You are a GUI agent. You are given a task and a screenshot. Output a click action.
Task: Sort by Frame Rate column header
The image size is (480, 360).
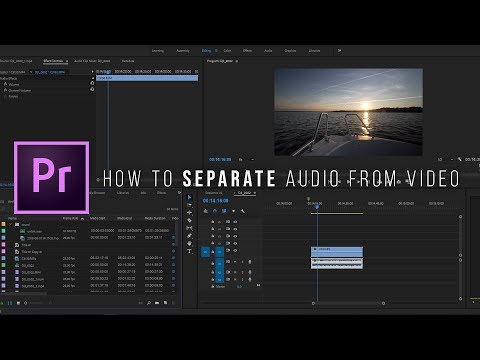[x=71, y=218]
